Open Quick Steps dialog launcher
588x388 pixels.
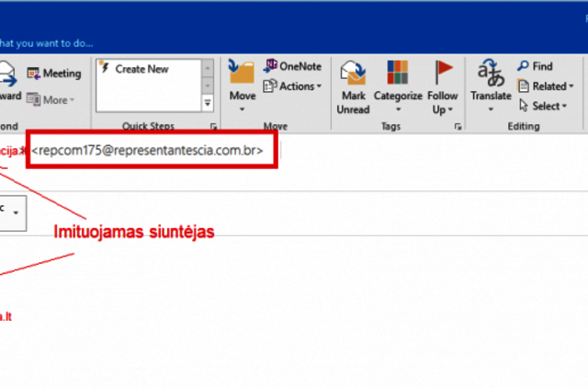coord(214,127)
